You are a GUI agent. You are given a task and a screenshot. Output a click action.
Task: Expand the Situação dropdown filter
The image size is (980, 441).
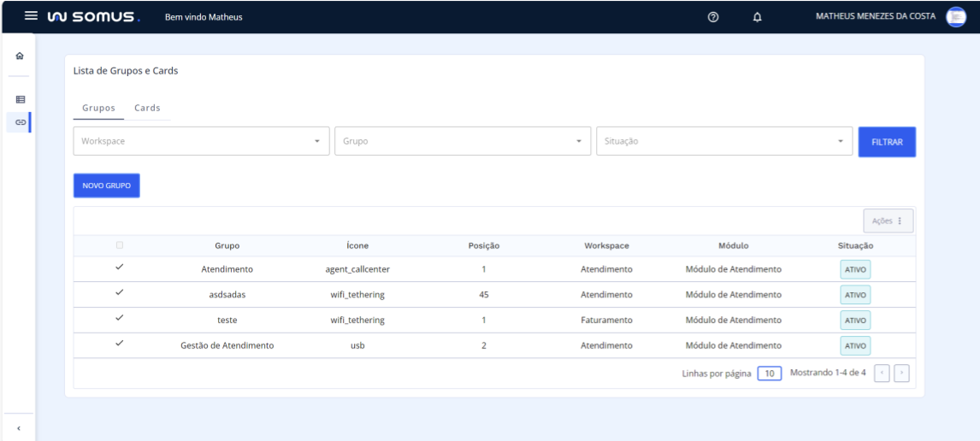[724, 141]
